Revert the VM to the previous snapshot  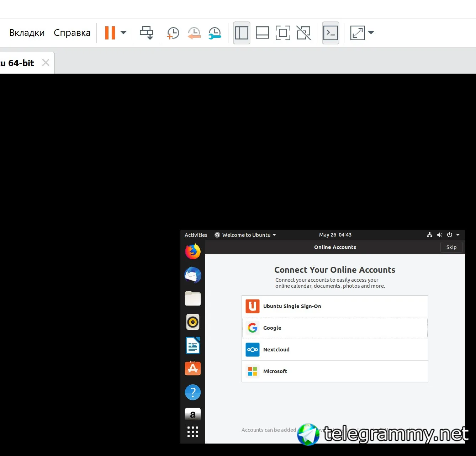click(194, 33)
